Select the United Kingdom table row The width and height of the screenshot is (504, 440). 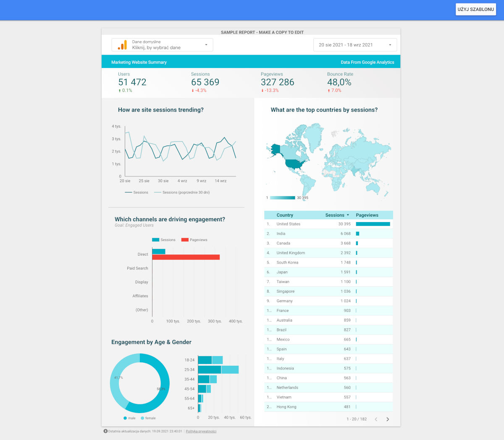328,253
